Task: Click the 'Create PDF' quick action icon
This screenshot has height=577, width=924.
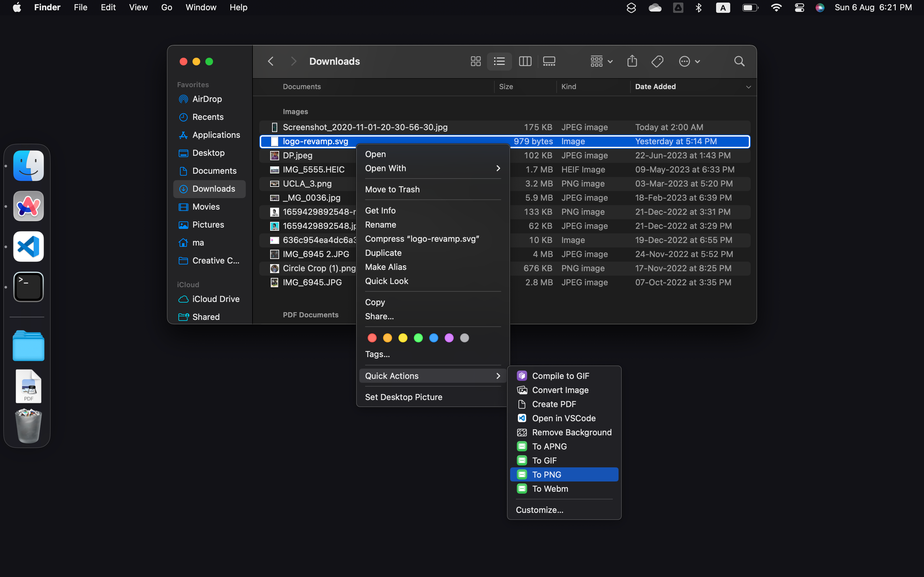Action: pyautogui.click(x=522, y=404)
